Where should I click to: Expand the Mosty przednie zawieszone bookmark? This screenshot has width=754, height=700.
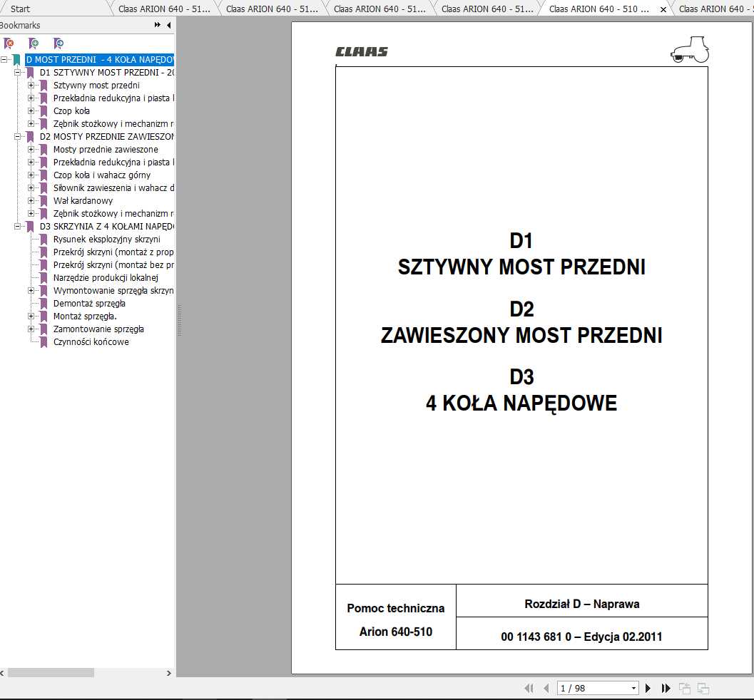tap(31, 150)
